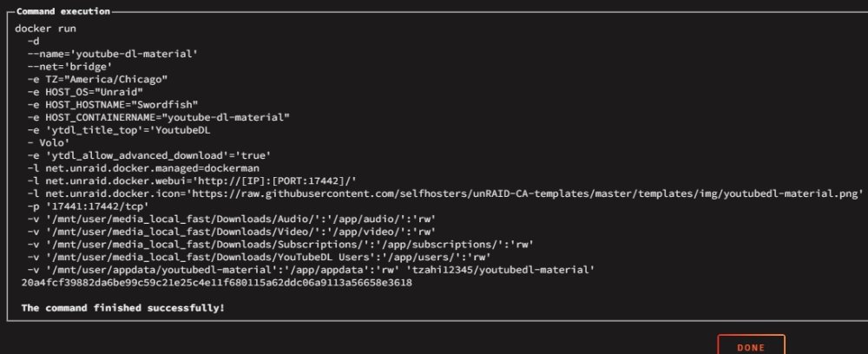
Task: Click the HOST_OS="Unraid" line
Action: (85, 92)
